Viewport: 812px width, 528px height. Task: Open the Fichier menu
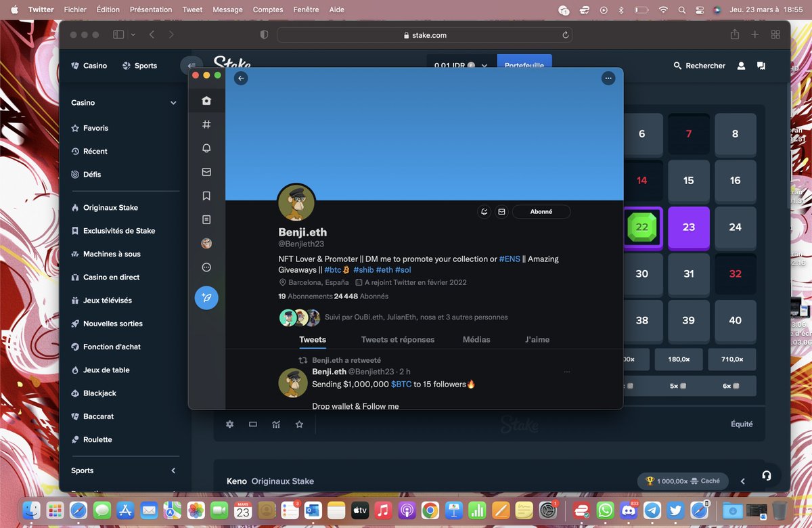[x=75, y=9]
